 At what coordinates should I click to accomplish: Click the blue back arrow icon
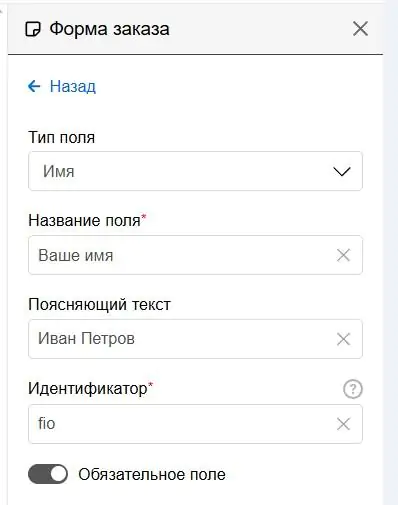pyautogui.click(x=34, y=86)
